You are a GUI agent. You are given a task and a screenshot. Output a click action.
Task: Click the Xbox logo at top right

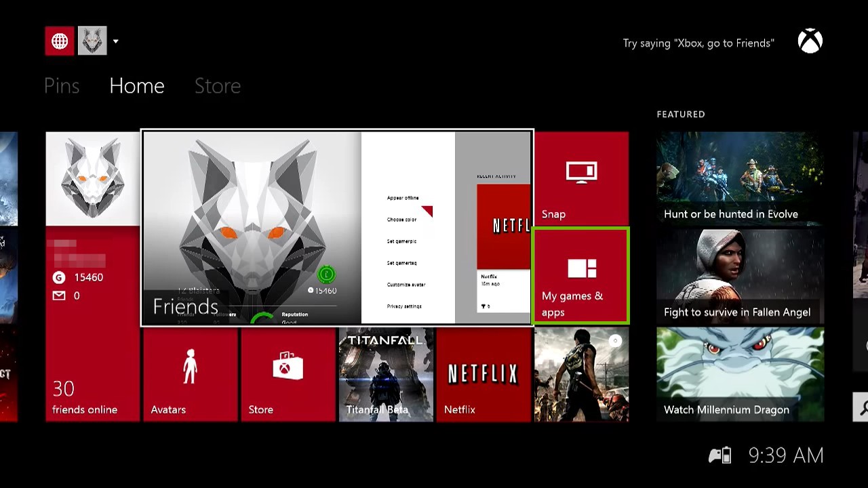point(810,41)
